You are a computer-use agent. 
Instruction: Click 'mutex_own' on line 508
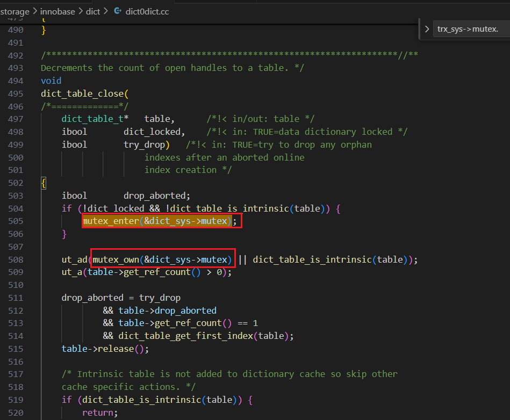coord(116,259)
